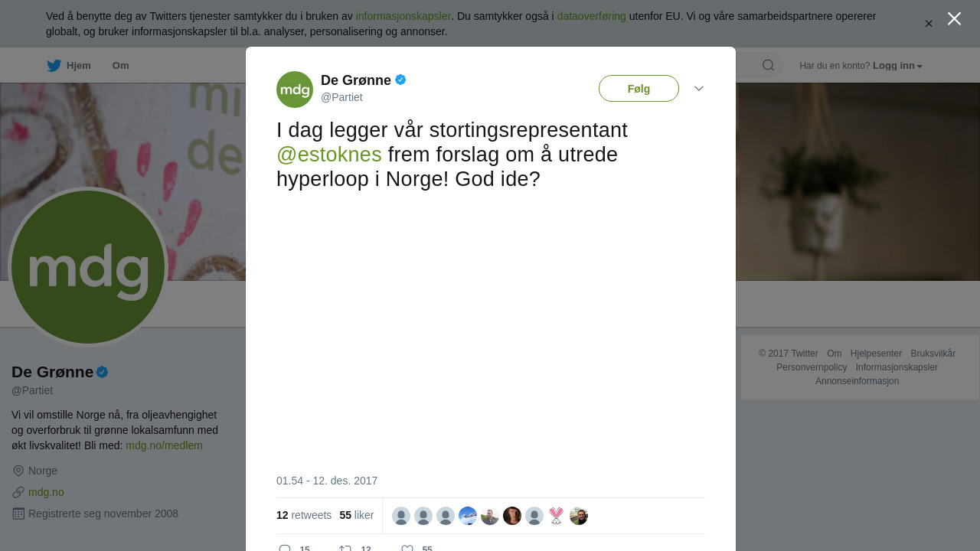Viewport: 980px width, 551px height.
Task: Open the informasjonskapsler link in notice
Action: (x=403, y=16)
